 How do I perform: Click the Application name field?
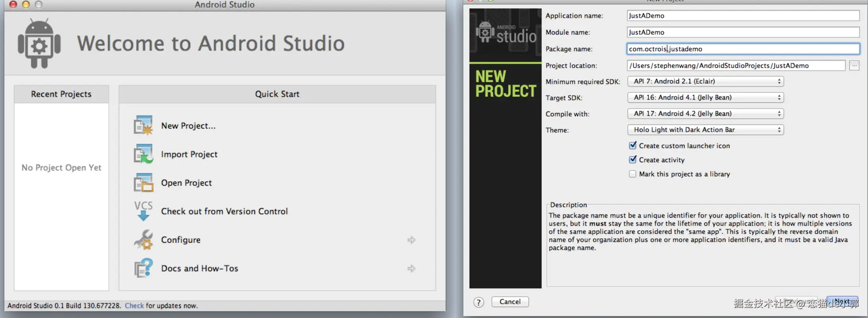743,15
